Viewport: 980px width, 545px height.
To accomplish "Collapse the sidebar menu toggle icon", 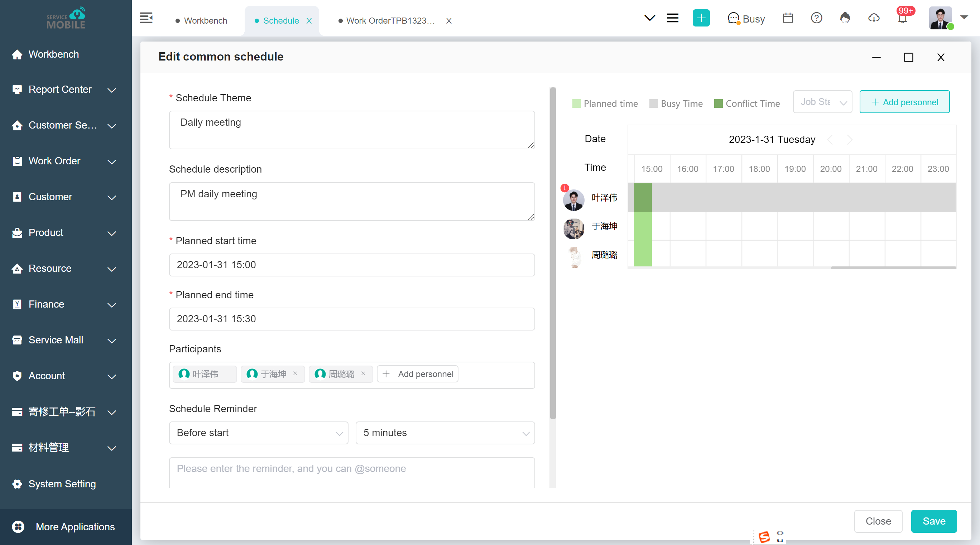I will [146, 18].
